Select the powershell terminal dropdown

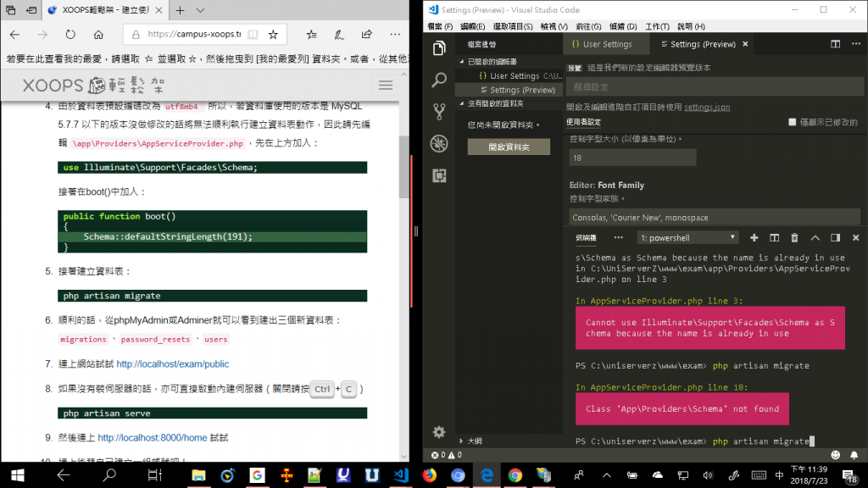688,238
